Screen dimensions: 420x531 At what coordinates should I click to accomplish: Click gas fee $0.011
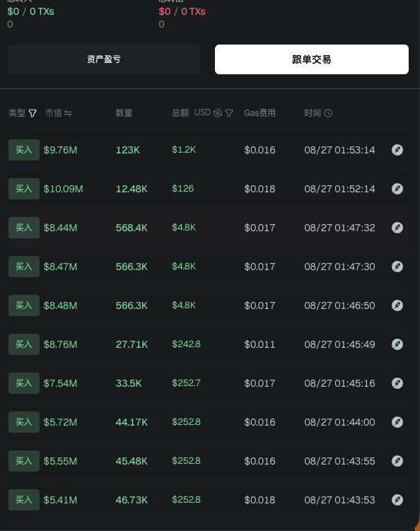[x=259, y=345]
